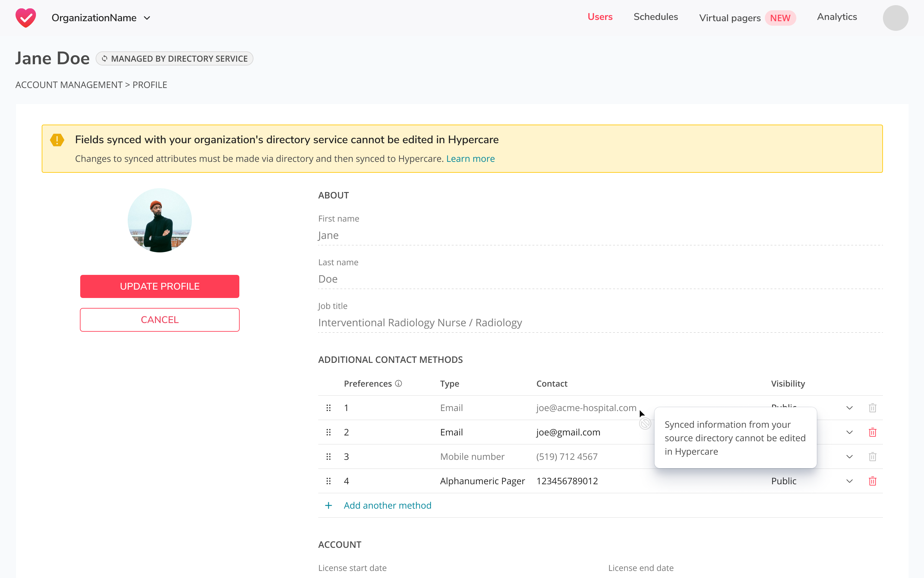924x578 pixels.
Task: Grab drag handle for preference row 3
Action: (328, 457)
